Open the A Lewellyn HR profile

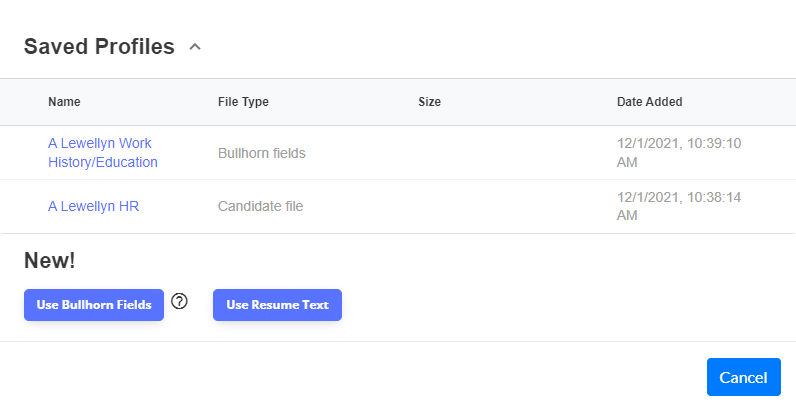tap(93, 206)
